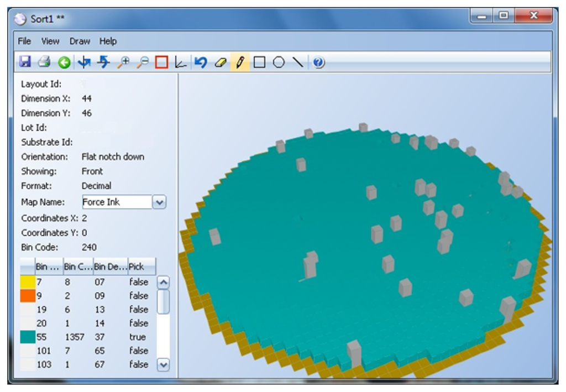Open the View menu

click(x=50, y=41)
